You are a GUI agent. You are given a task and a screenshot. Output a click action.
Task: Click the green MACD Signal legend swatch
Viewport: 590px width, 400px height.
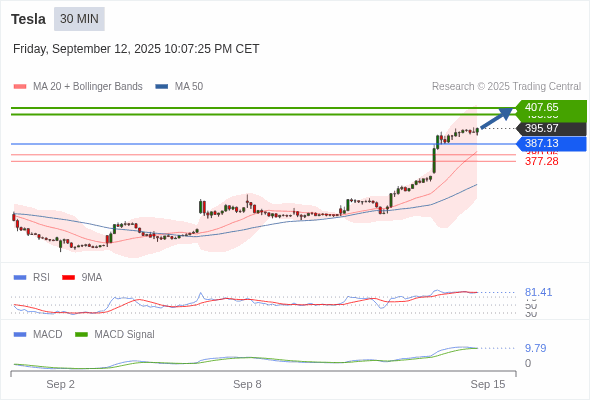point(81,335)
